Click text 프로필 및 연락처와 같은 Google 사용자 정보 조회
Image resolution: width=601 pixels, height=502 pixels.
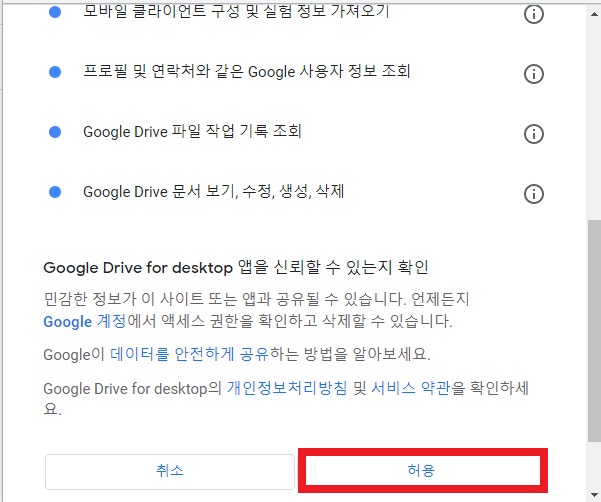(247, 72)
